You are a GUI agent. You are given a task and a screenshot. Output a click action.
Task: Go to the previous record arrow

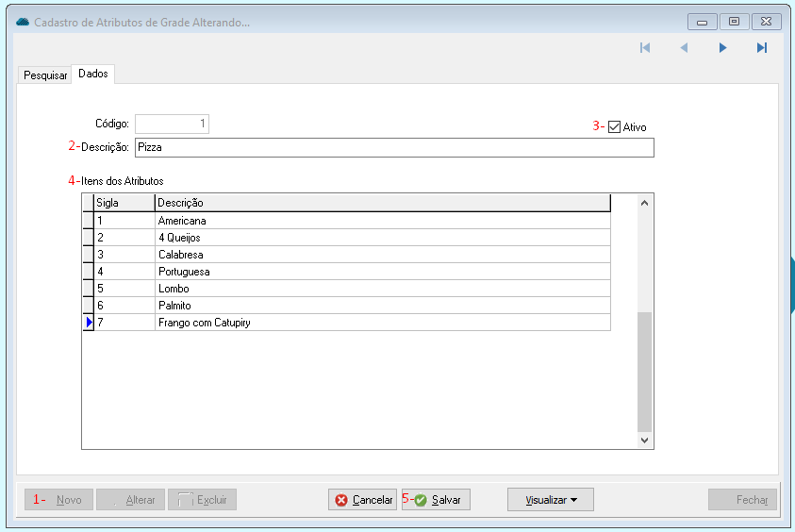coord(684,48)
